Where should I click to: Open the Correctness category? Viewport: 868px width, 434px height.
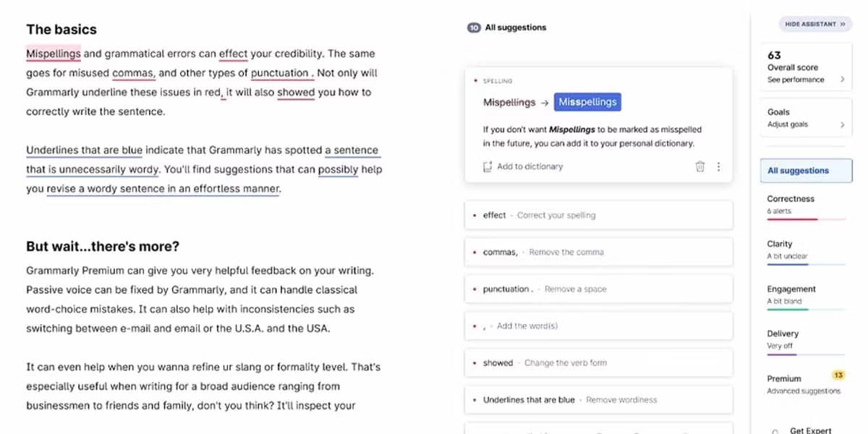[x=791, y=199]
